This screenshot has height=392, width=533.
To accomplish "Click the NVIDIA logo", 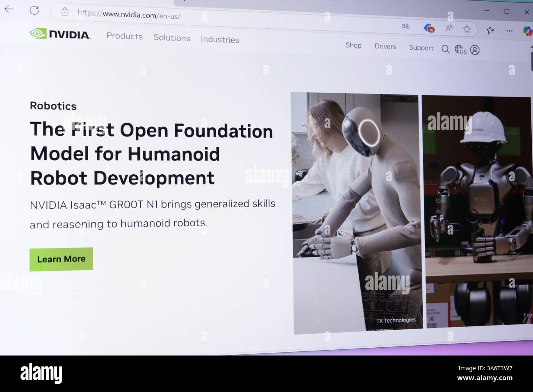I will click(60, 34).
